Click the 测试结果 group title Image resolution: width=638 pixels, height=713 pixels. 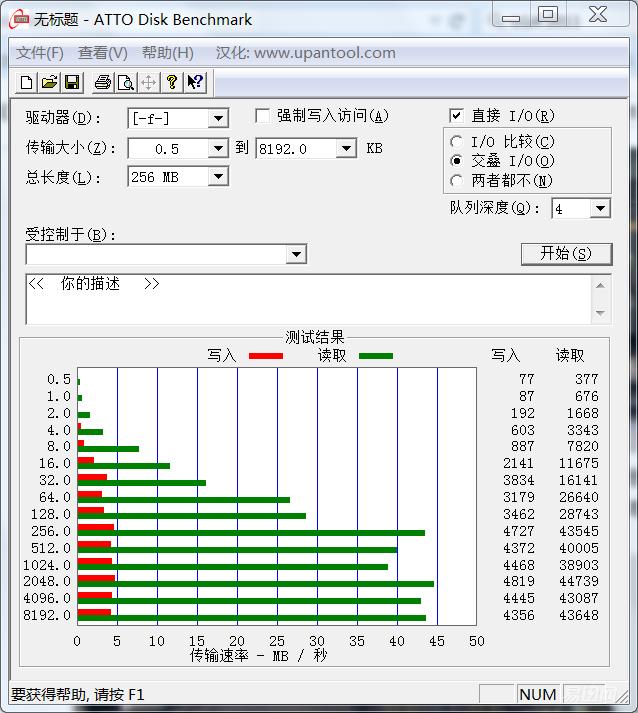tap(315, 337)
